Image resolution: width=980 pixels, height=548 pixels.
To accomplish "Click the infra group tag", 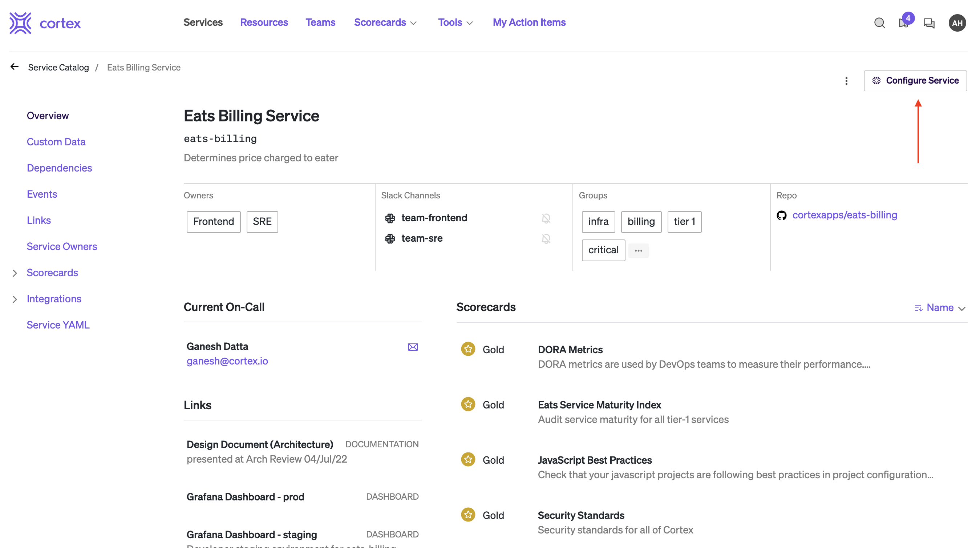I will (x=598, y=222).
